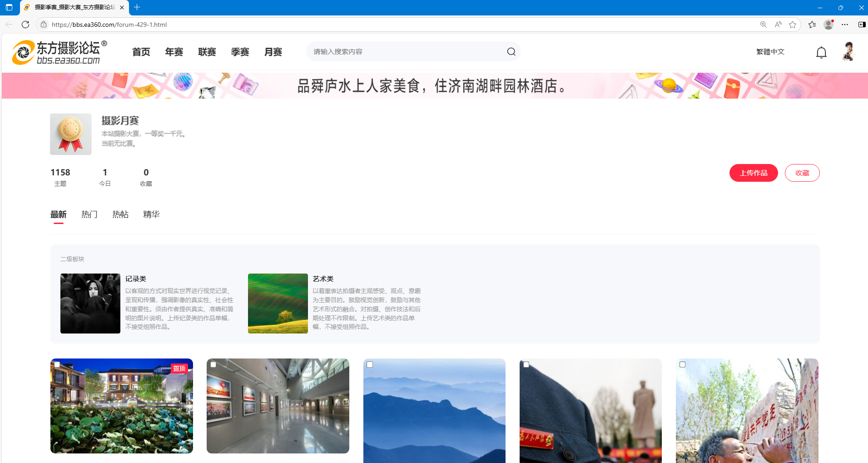This screenshot has width=868, height=463.
Task: Add page to favorites with star icon
Action: (x=793, y=25)
